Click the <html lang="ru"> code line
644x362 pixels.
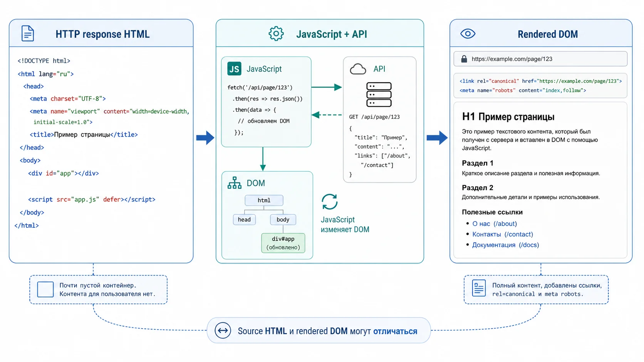[45, 74]
